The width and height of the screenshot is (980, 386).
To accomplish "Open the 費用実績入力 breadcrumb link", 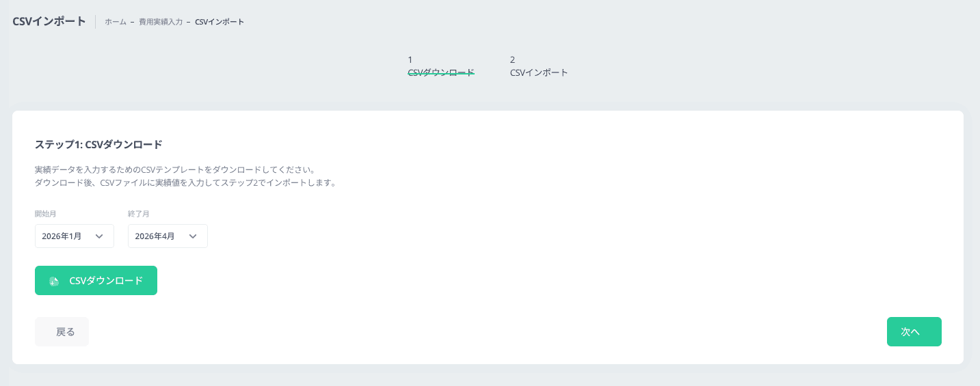I will pyautogui.click(x=161, y=22).
